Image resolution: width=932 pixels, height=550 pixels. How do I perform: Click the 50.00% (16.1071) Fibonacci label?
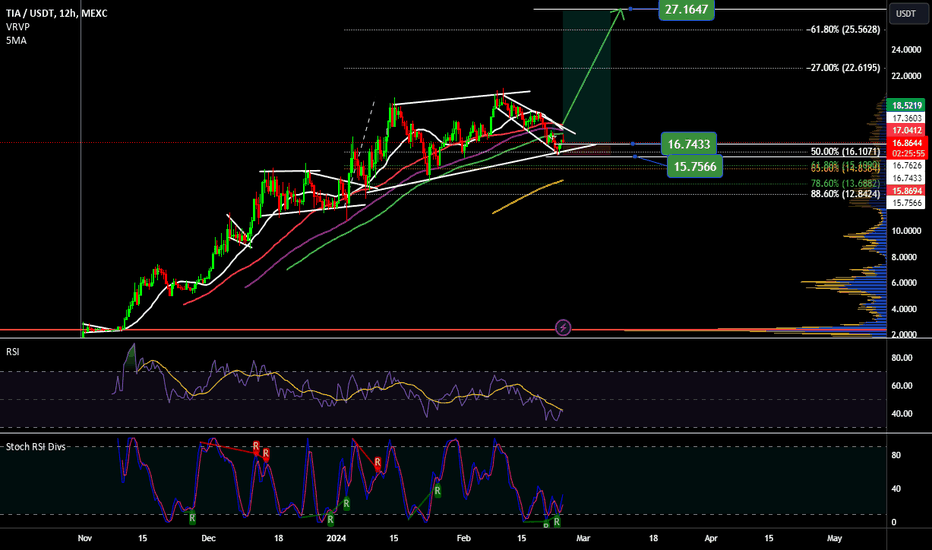point(845,152)
